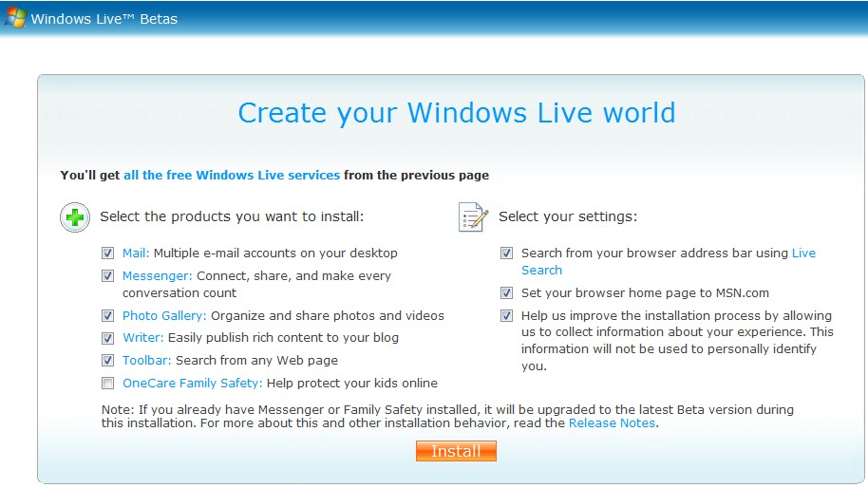This screenshot has height=488, width=868.
Task: Click 'Multiple e-mail accounts on your desktop' text
Action: pos(275,253)
